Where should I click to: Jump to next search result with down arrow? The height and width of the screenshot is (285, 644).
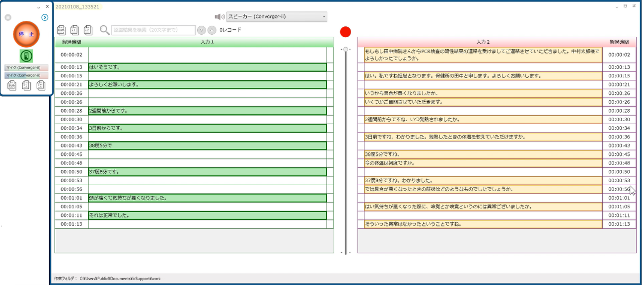coord(201,30)
